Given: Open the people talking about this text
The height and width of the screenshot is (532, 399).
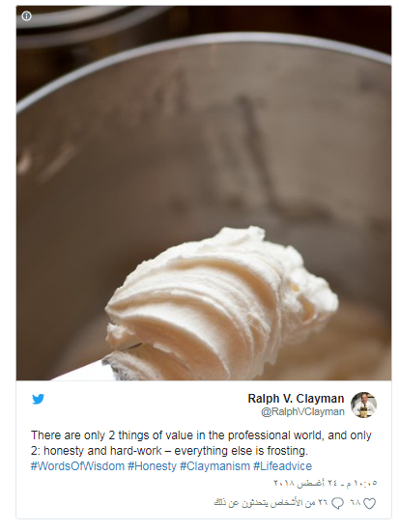Looking at the screenshot, I should [x=265, y=503].
